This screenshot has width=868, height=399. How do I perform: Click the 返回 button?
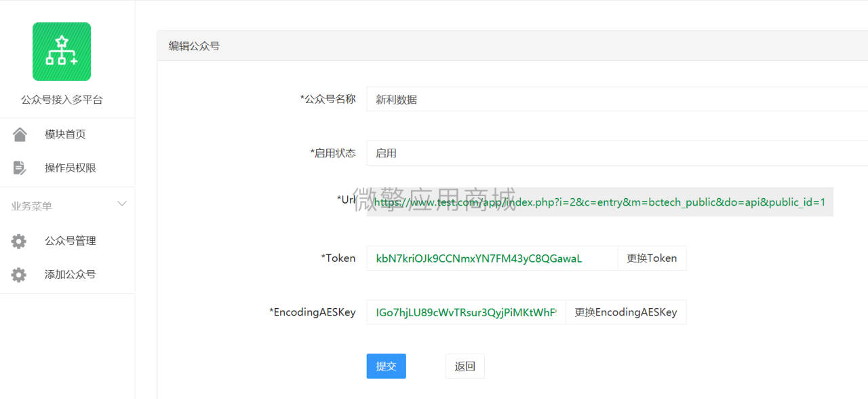click(465, 366)
